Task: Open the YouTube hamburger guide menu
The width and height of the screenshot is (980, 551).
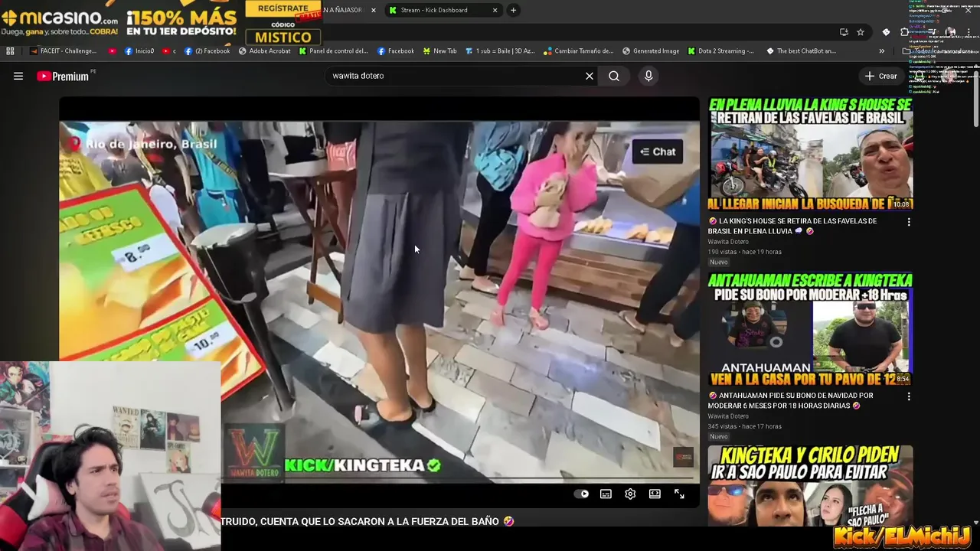Action: click(18, 76)
